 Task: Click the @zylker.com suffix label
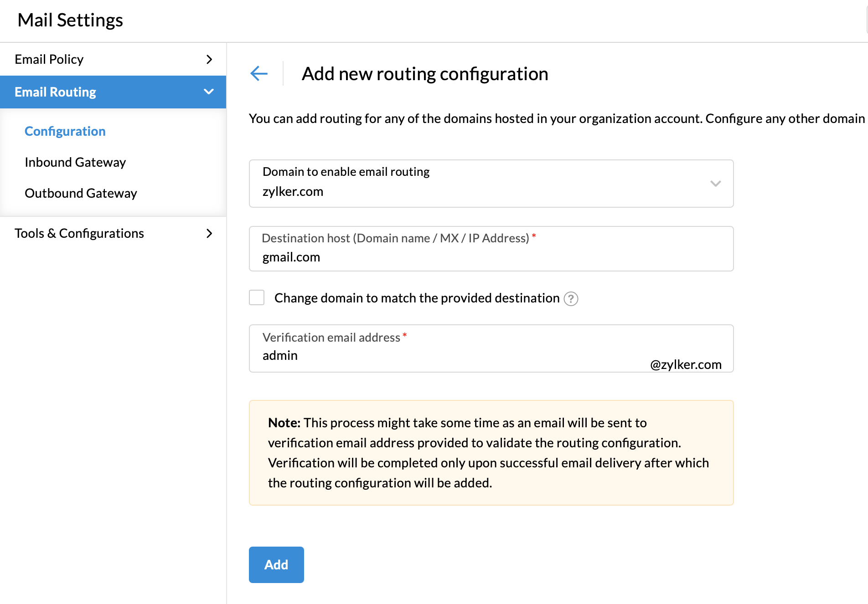[685, 364]
